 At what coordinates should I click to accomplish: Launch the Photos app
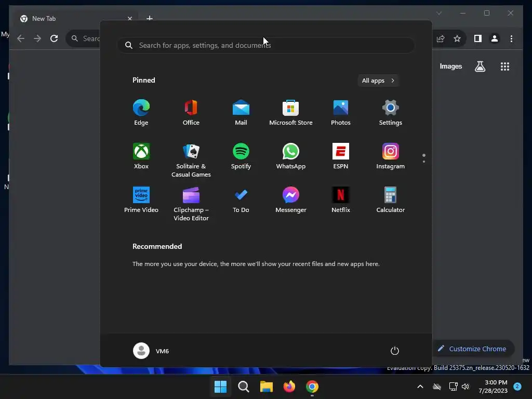click(341, 113)
